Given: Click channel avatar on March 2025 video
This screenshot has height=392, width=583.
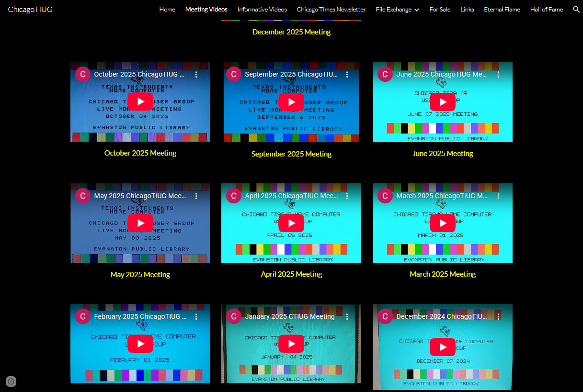Looking at the screenshot, I should coord(385,196).
